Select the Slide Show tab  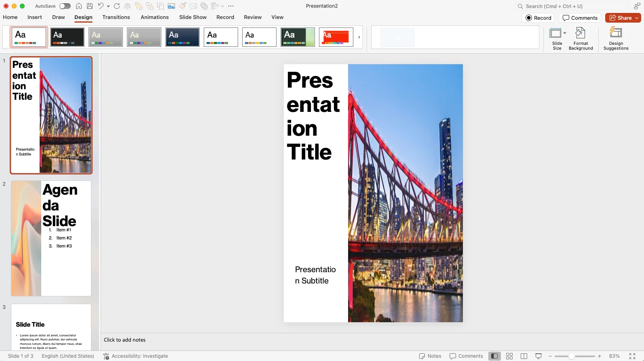(x=193, y=17)
